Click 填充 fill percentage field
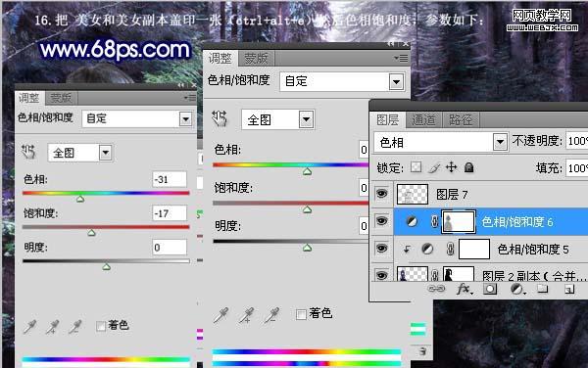This screenshot has height=368, width=588. coord(576,168)
